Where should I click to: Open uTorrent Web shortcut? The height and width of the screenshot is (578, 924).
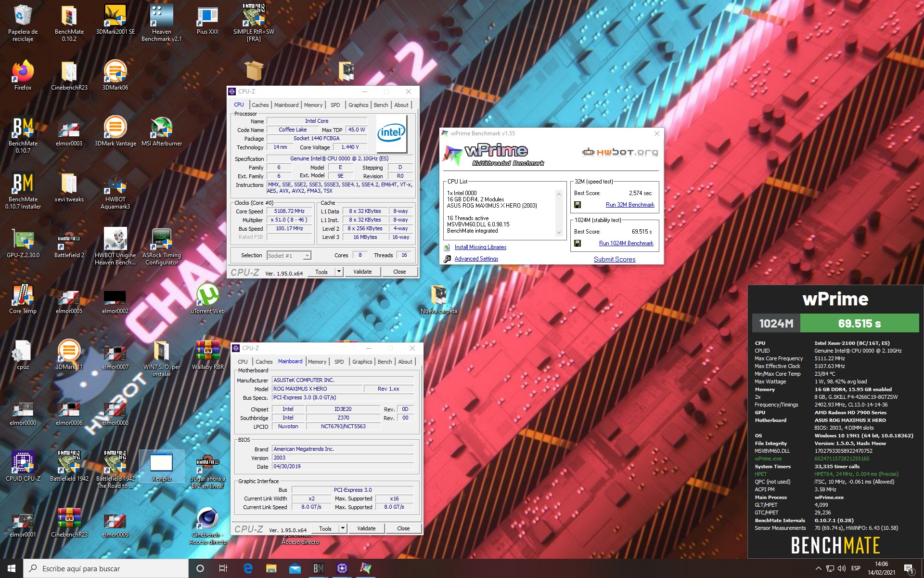tap(207, 299)
